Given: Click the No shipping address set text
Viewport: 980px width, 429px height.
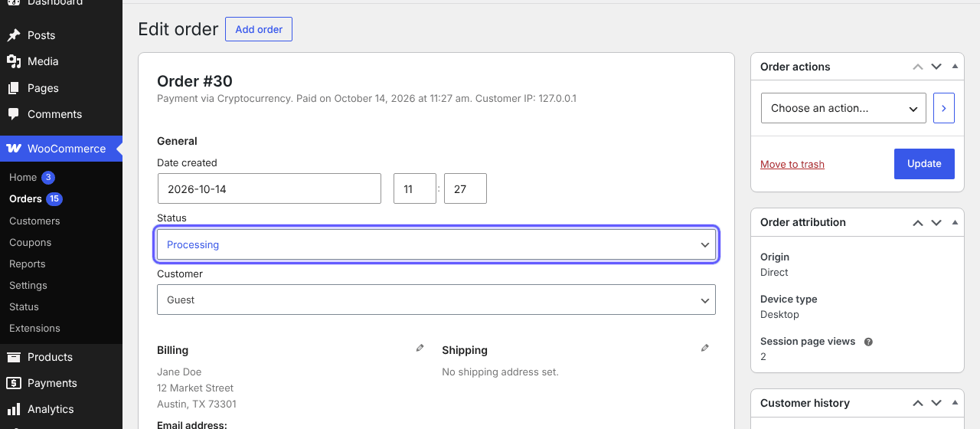Looking at the screenshot, I should coord(500,372).
